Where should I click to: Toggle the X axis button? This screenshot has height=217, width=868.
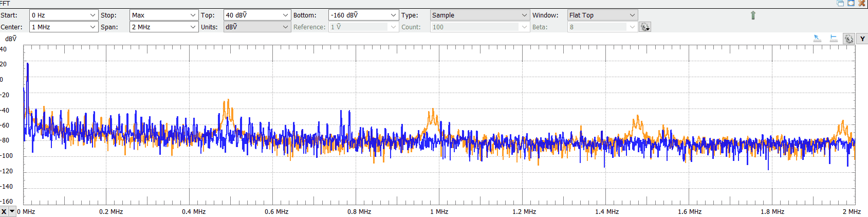point(4,211)
